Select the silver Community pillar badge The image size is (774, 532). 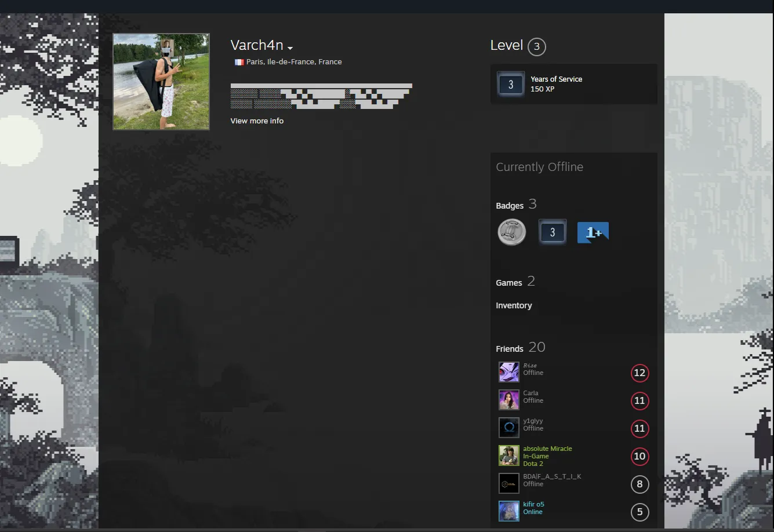pos(512,232)
